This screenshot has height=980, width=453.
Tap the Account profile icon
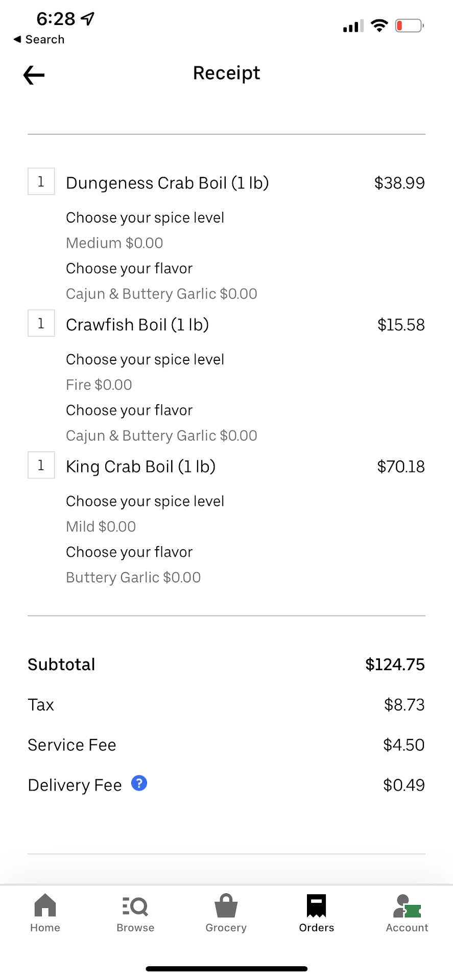click(x=407, y=906)
